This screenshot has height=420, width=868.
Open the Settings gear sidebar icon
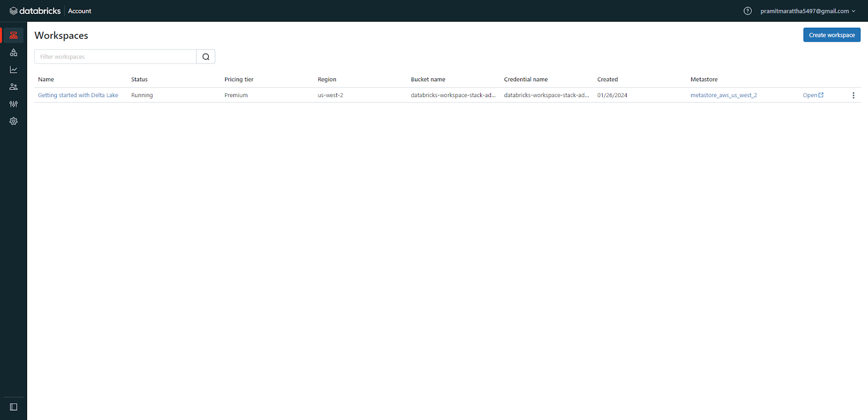(14, 121)
